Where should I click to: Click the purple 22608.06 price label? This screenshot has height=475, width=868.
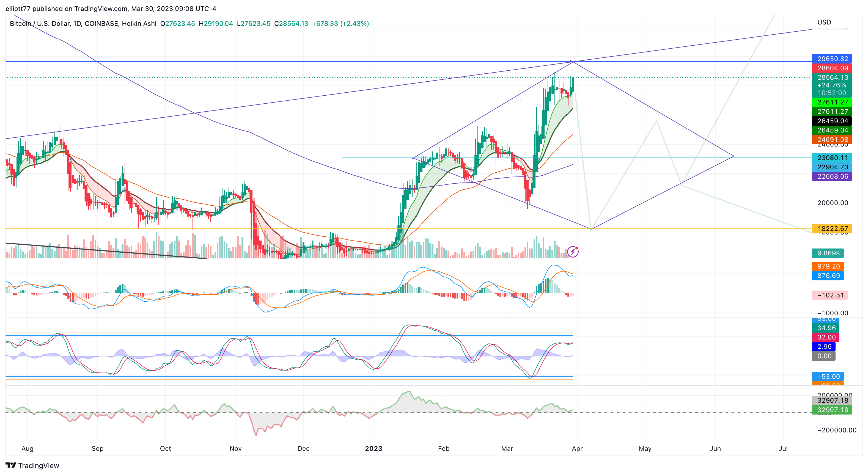click(x=832, y=176)
